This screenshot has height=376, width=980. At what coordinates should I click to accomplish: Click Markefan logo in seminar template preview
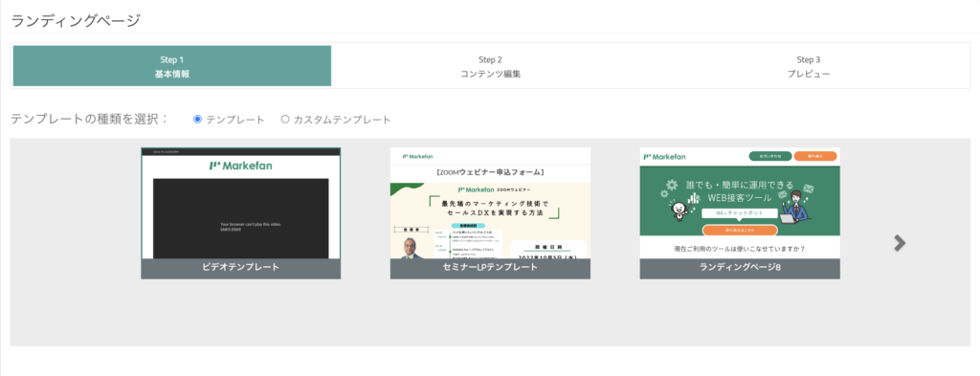tap(417, 156)
